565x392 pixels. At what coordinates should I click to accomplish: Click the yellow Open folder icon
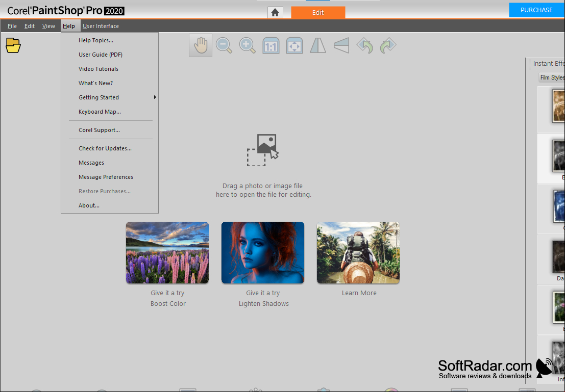coord(13,45)
